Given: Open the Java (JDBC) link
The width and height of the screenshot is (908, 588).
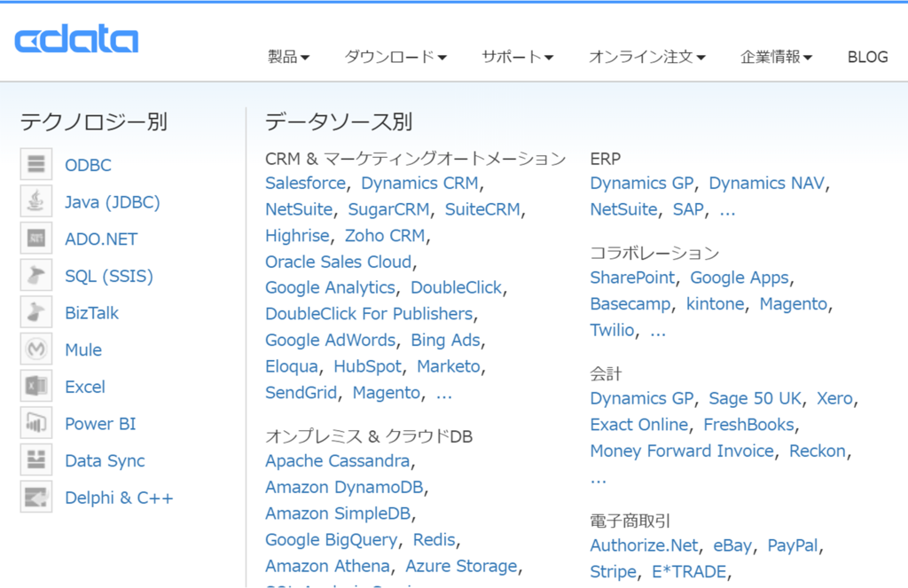Looking at the screenshot, I should pos(113,202).
